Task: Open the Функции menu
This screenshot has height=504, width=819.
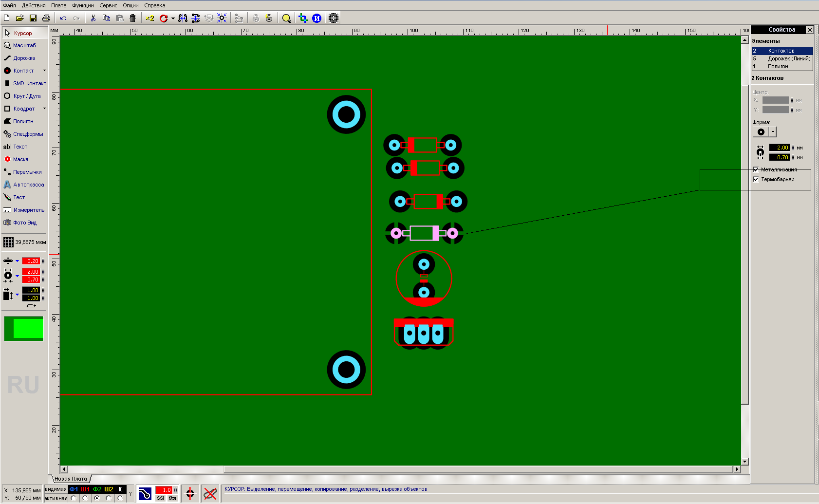Action: click(83, 5)
